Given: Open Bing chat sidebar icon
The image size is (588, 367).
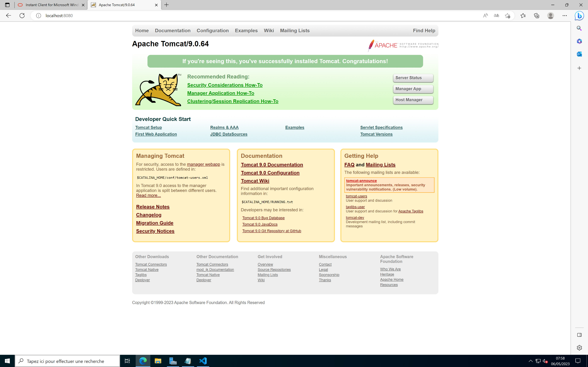Looking at the screenshot, I should [x=579, y=16].
